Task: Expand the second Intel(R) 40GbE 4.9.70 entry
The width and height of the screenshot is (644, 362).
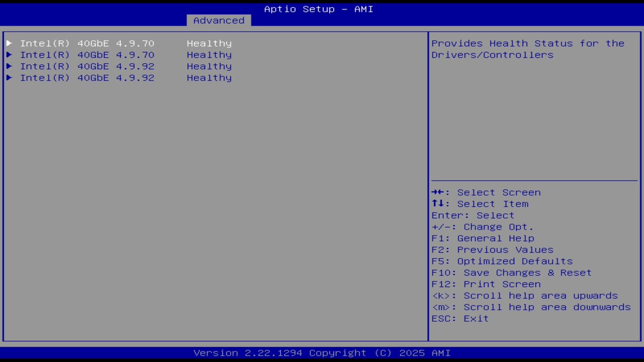Action: pyautogui.click(x=87, y=55)
